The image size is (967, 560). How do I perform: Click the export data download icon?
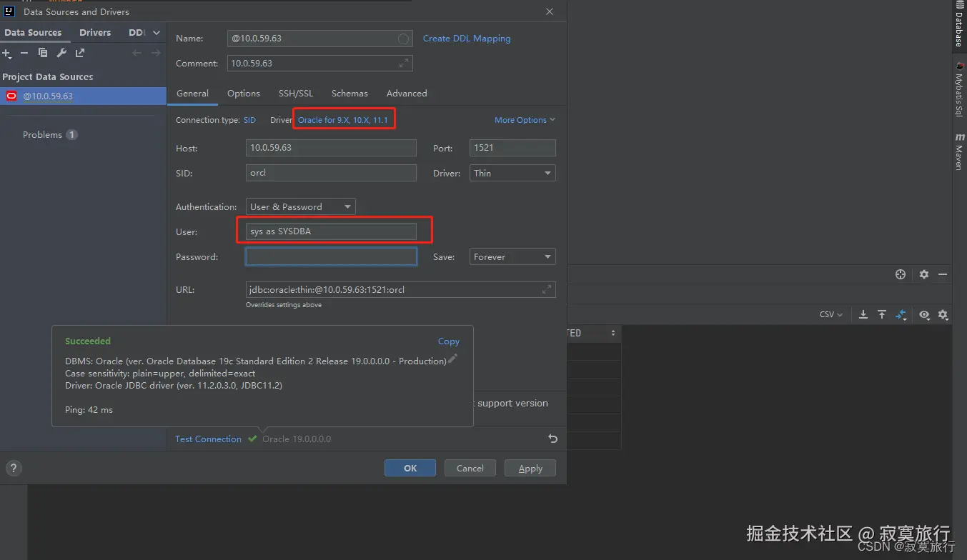(863, 314)
